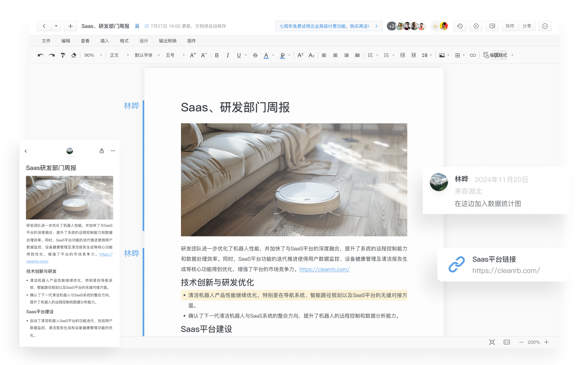Apply superscript formatting
The width and height of the screenshot is (588, 365).
coord(300,55)
